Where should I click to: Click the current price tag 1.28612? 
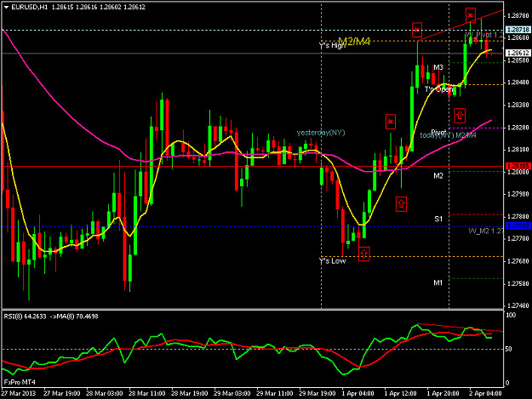tap(518, 53)
